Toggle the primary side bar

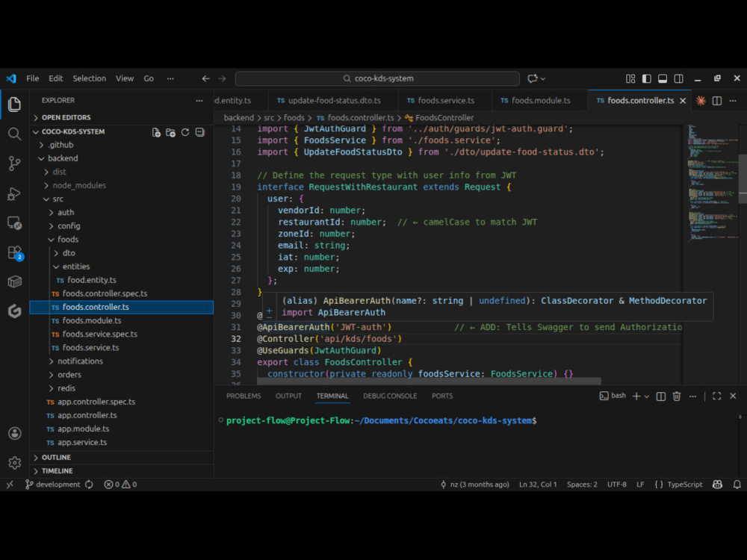(x=646, y=78)
